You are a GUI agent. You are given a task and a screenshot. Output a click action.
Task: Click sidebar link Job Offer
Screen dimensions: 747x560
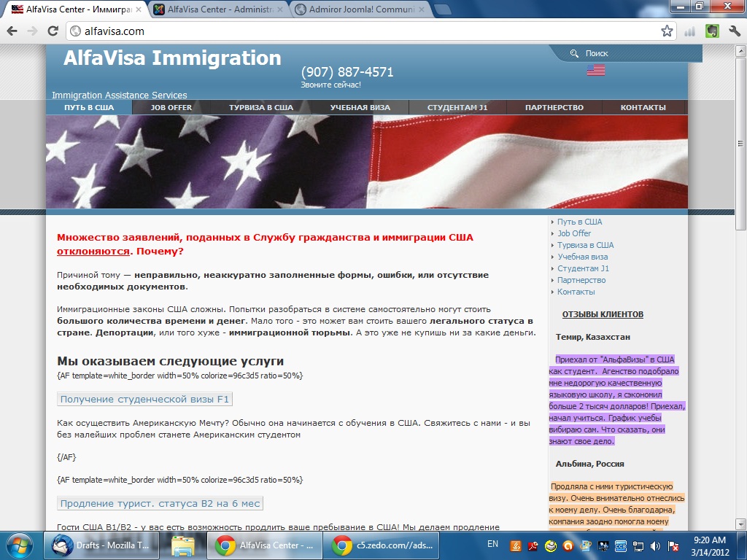click(x=574, y=233)
